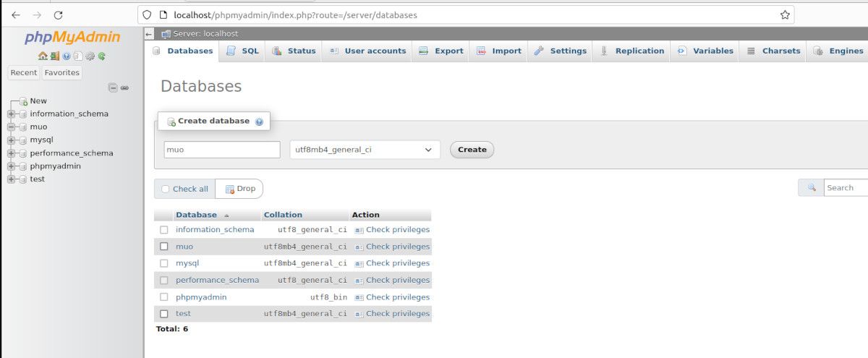
Task: Open the Favorites tables button
Action: tap(61, 72)
